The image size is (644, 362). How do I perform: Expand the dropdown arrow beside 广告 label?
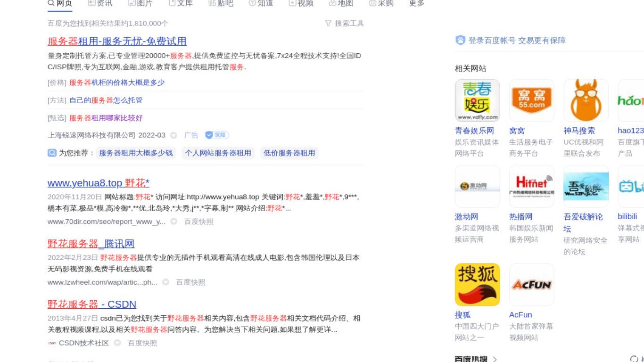click(173, 135)
